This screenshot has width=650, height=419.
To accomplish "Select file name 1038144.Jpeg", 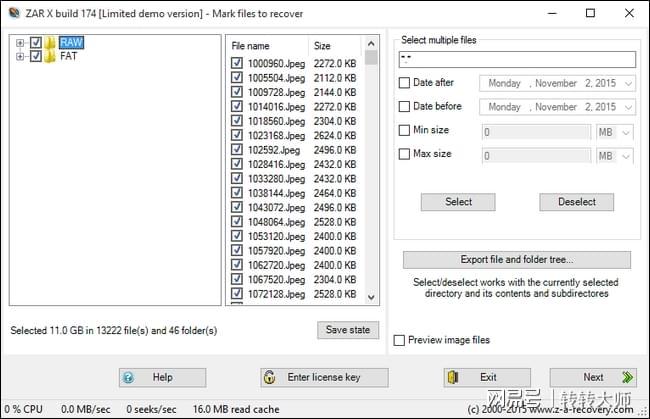I will pos(276,193).
